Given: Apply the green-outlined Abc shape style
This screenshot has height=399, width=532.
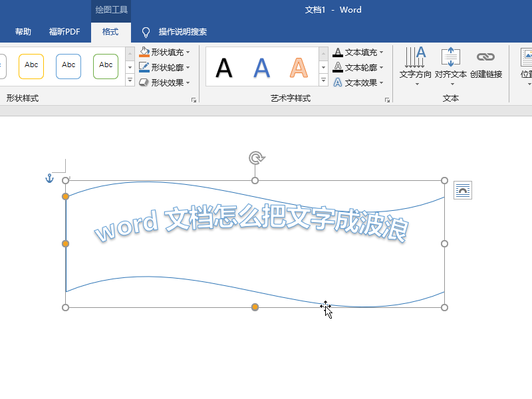Looking at the screenshot, I should click(106, 66).
